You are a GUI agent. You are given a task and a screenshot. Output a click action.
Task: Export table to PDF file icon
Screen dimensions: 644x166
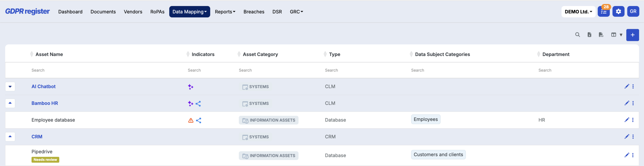coord(601,35)
